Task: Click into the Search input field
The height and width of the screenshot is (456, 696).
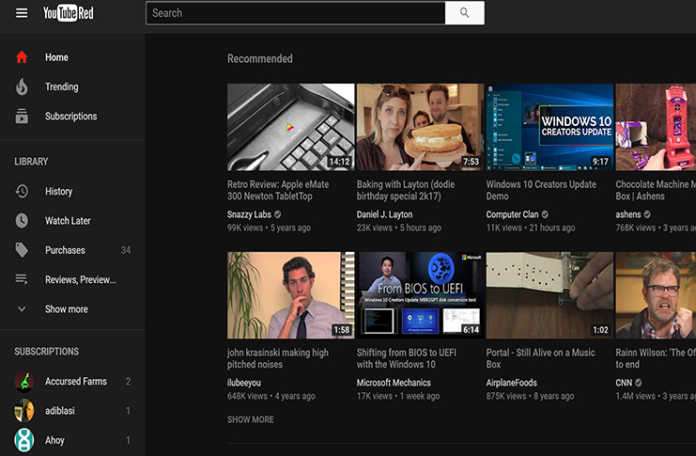Action: [295, 13]
